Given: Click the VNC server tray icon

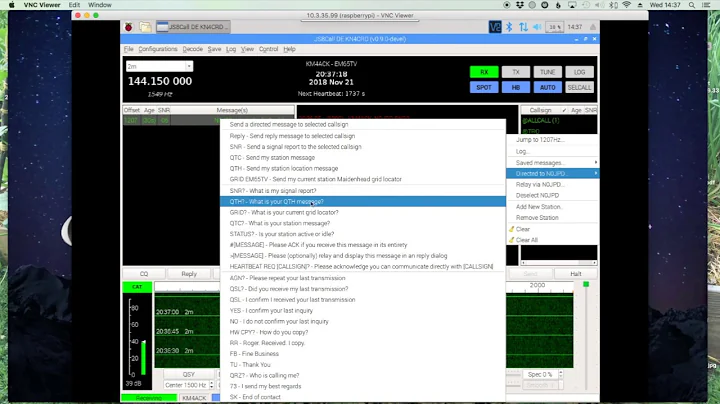Looking at the screenshot, I should point(495,27).
